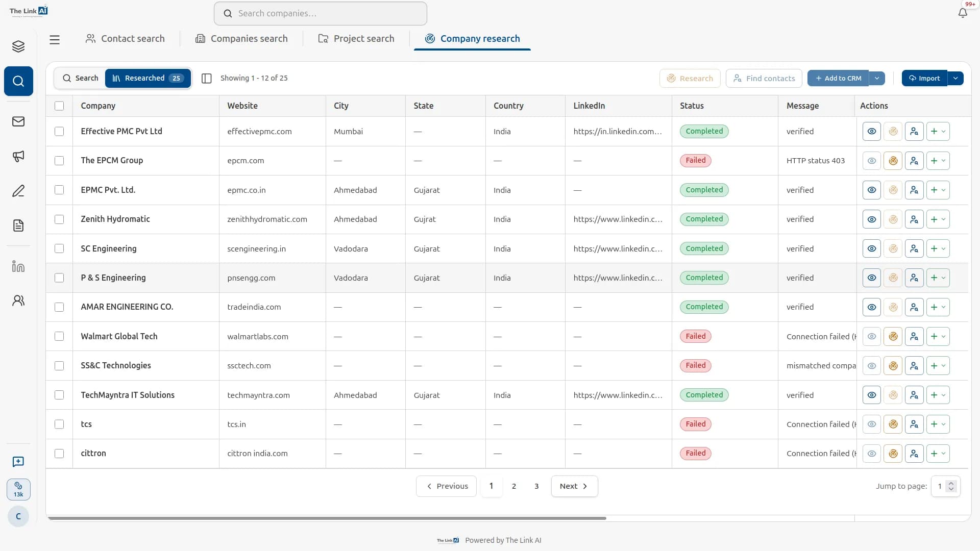980x551 pixels.
Task: Open add dropdown for The EPCM Group
Action: pyautogui.click(x=938, y=161)
